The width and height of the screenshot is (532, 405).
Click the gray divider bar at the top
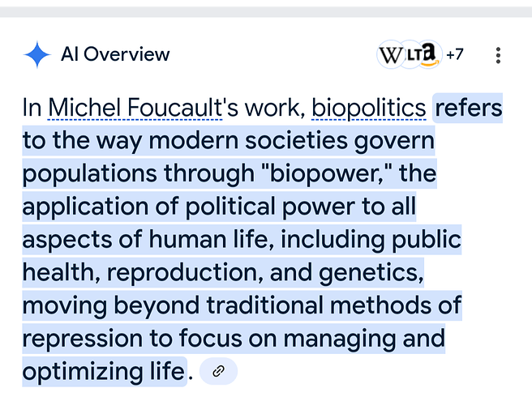coord(266,11)
